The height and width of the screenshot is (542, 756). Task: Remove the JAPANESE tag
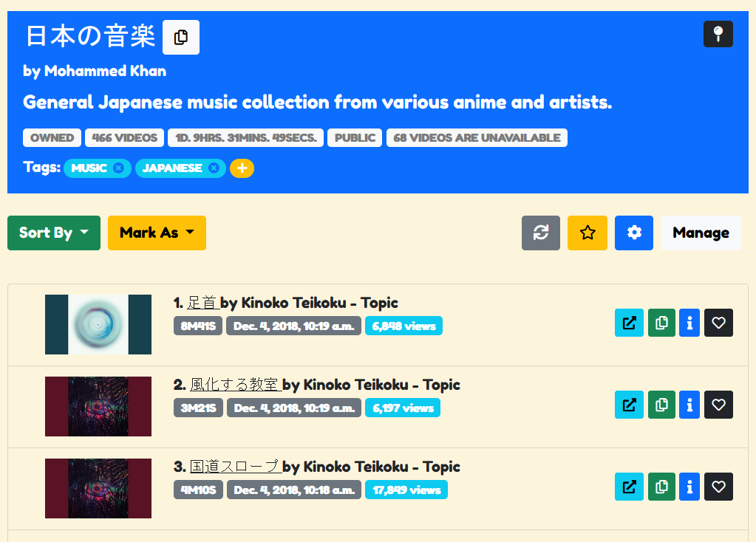click(214, 168)
